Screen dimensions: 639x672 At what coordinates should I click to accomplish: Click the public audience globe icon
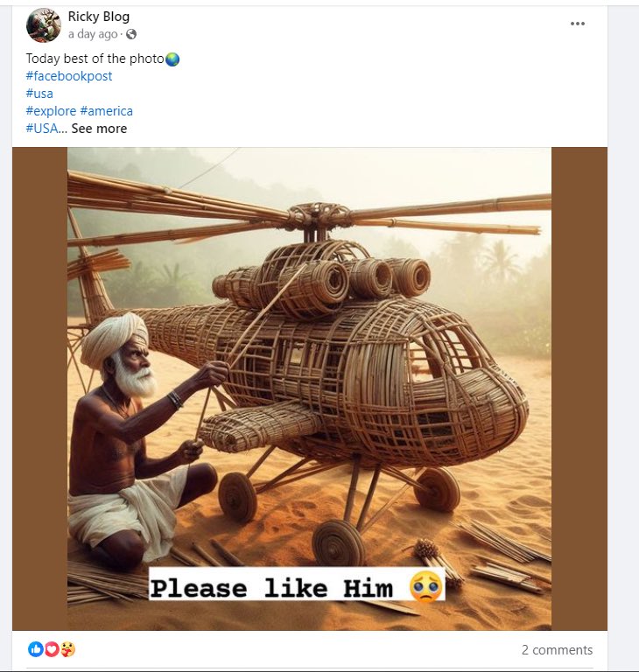click(131, 34)
